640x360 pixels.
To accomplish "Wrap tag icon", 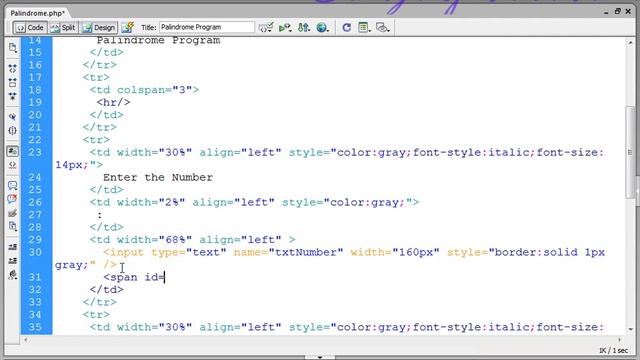I will [x=13, y=213].
